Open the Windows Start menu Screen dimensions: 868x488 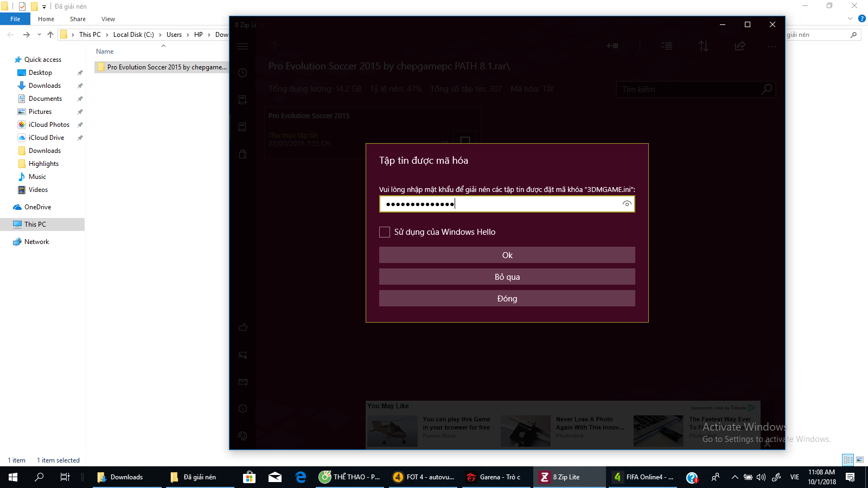tap(13, 477)
